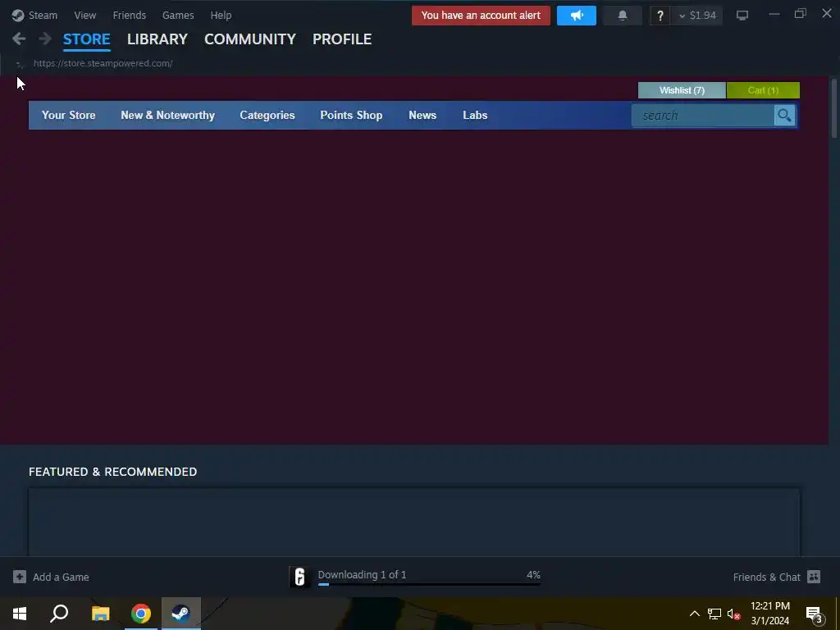Screen dimensions: 840x630
Task: Open the taskbar clock and date
Action: [769, 614]
